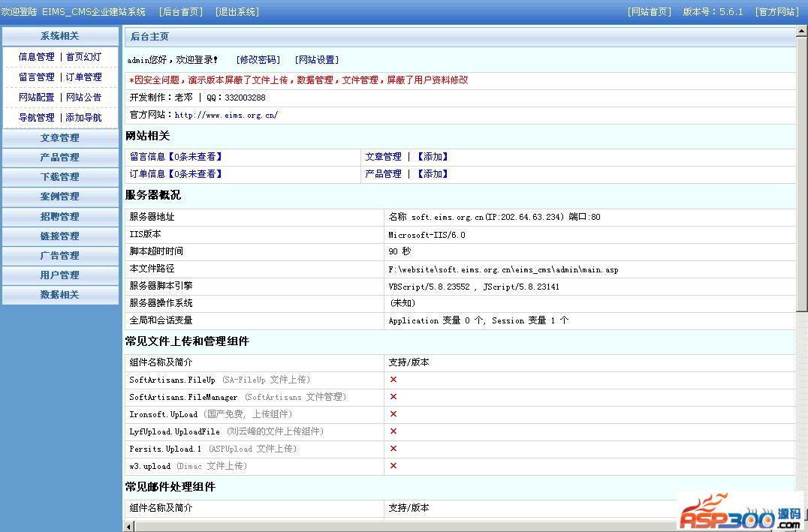Collapse the 系统相关 sidebar section
The height and width of the screenshot is (532, 808).
pyautogui.click(x=59, y=36)
